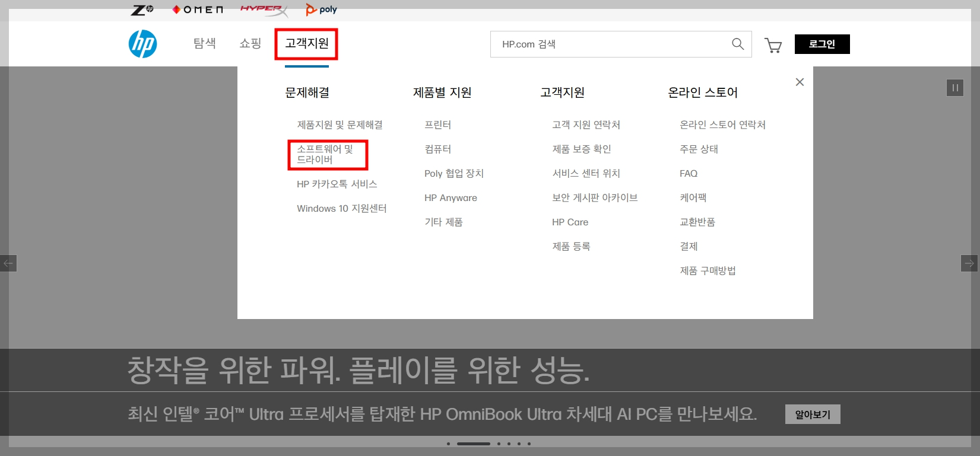Check 주문 상태 link

click(699, 149)
